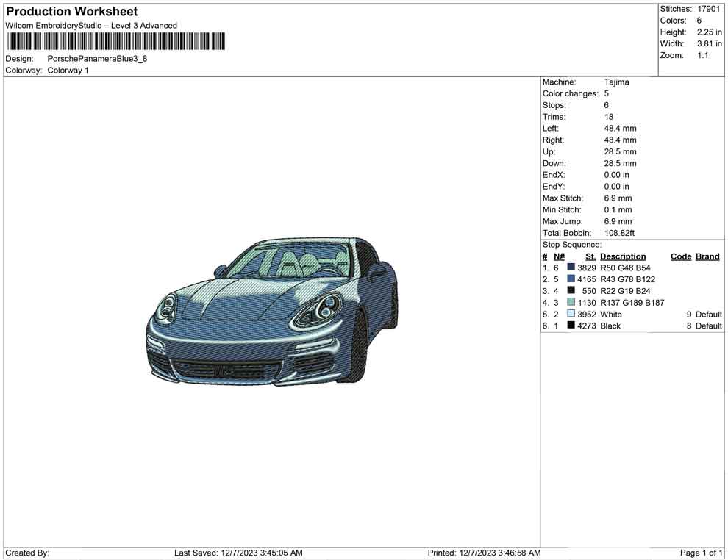Select the teal R137 G189 B187 thread chip
The width and height of the screenshot is (728, 560).
pos(571,302)
